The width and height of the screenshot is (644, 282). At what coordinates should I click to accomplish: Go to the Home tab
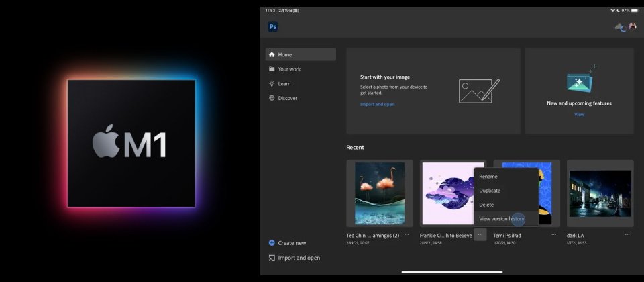(x=301, y=54)
